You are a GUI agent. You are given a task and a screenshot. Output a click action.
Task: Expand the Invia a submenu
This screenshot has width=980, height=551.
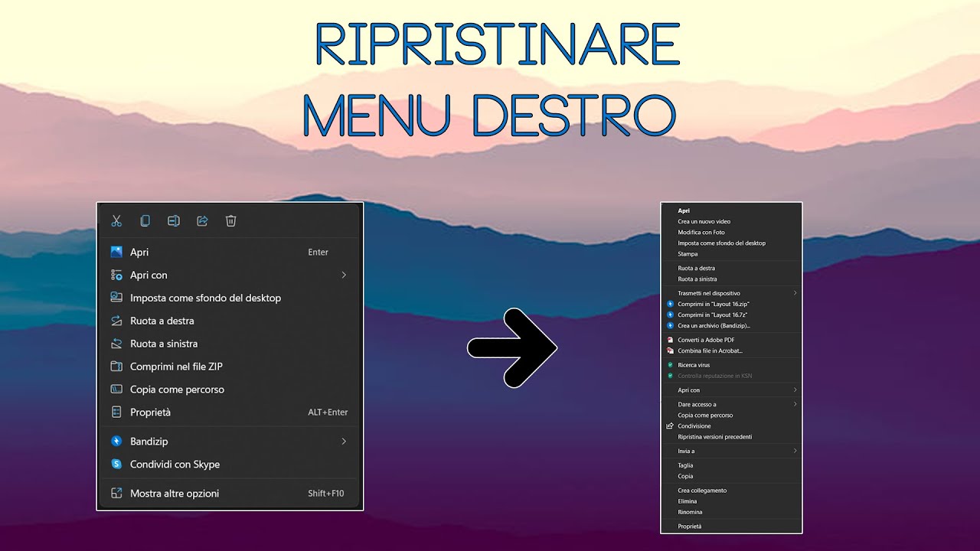click(795, 452)
